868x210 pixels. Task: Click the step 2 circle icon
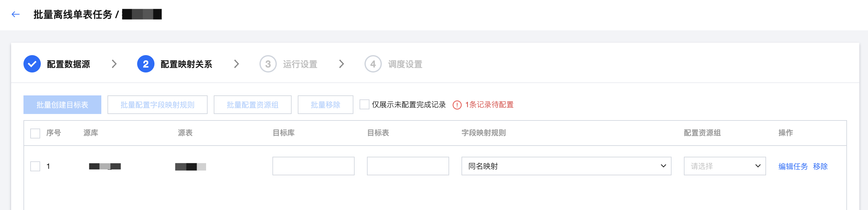click(x=145, y=64)
